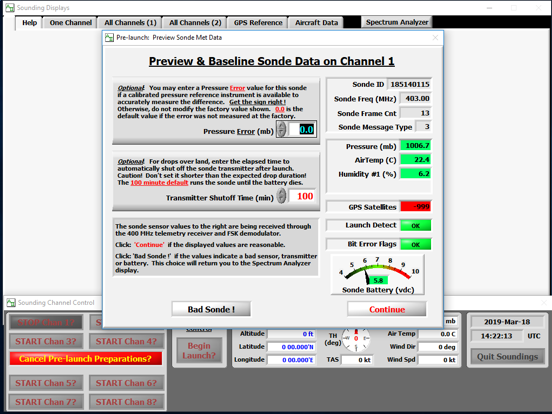Viewport: 552px width, 414px height.
Task: Click the UTC time display 14:22:13
Action: coord(496,336)
